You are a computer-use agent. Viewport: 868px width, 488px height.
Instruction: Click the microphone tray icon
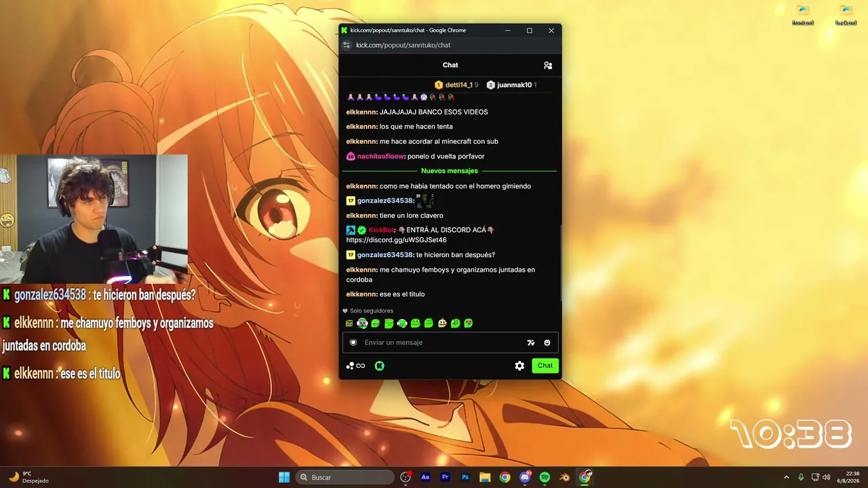(801, 477)
